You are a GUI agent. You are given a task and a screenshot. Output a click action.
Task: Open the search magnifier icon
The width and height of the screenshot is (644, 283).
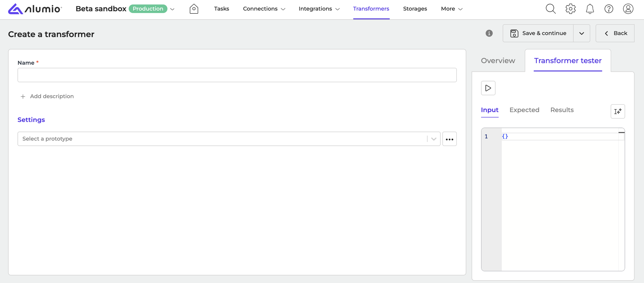(x=550, y=9)
